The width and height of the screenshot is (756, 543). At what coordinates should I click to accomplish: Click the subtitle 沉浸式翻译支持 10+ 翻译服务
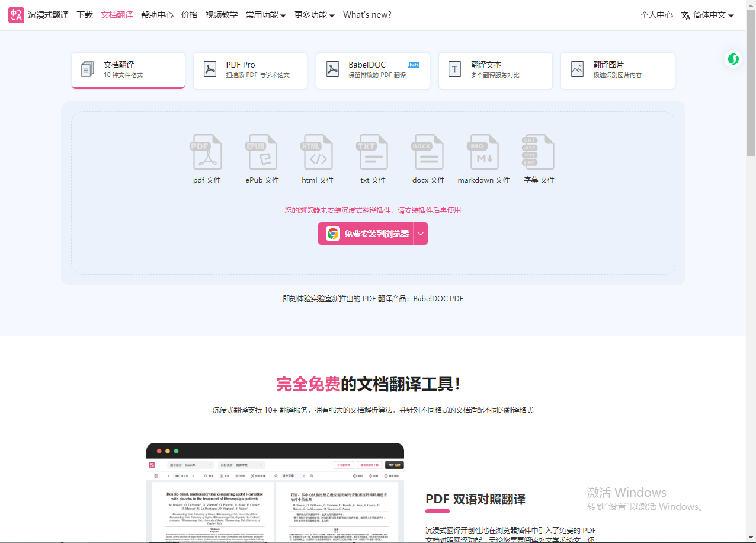pos(373,410)
